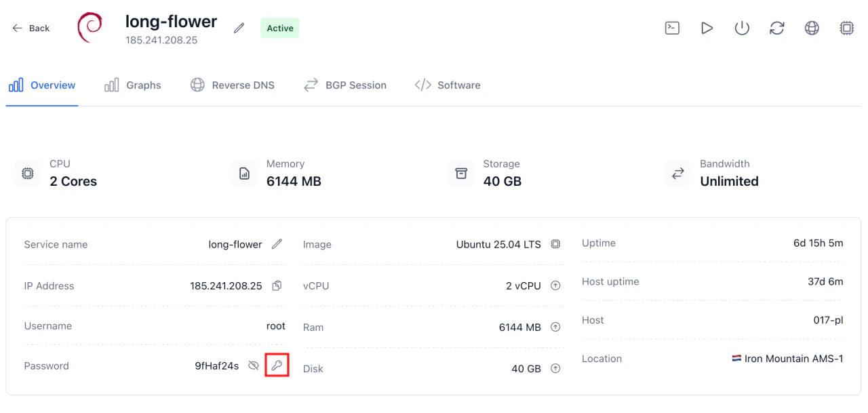
Task: Hide the password with eye icon
Action: pos(254,366)
